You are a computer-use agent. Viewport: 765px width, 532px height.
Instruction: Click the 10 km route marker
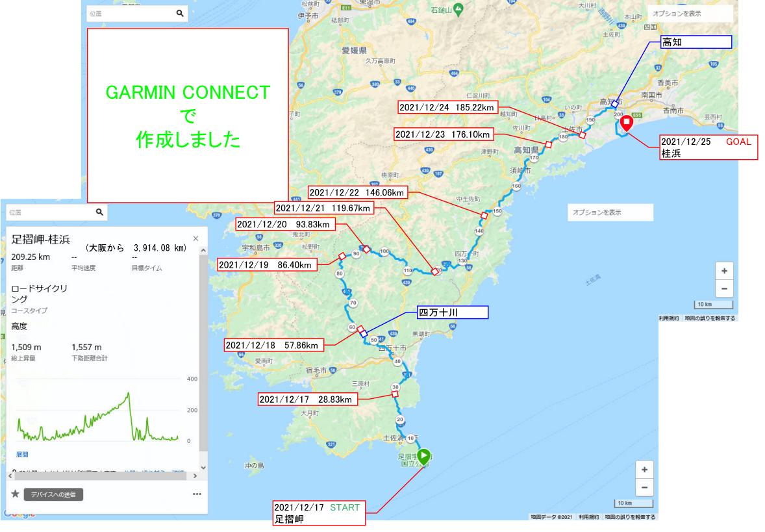[411, 438]
